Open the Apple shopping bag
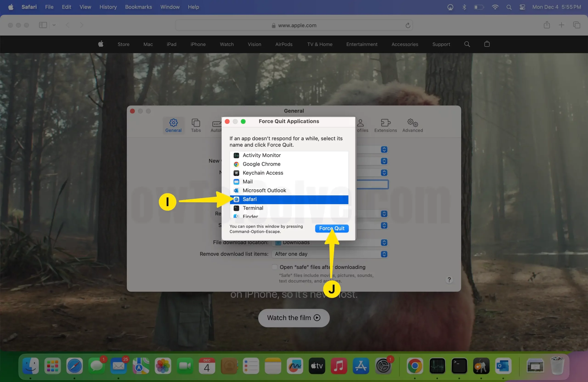The height and width of the screenshot is (382, 588). (x=487, y=44)
